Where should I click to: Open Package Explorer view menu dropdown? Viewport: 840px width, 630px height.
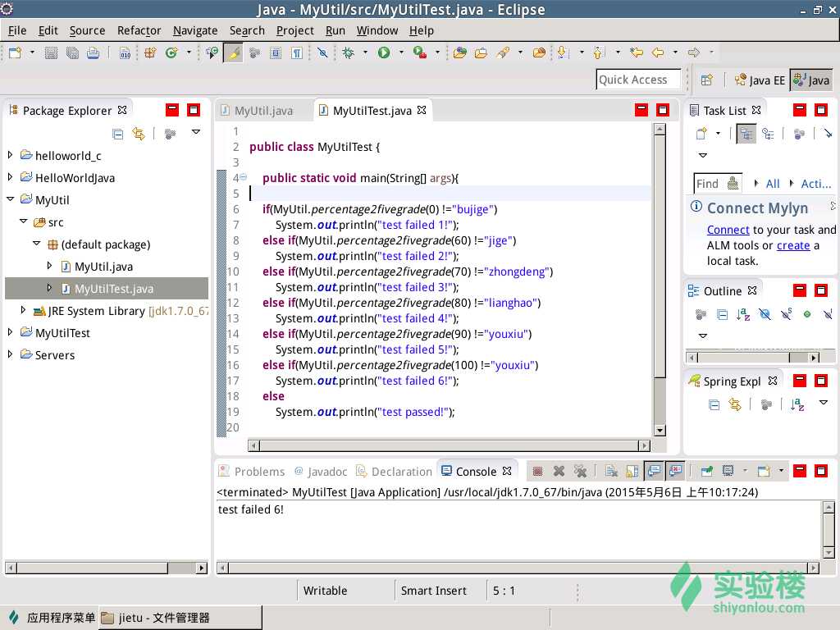pyautogui.click(x=196, y=132)
